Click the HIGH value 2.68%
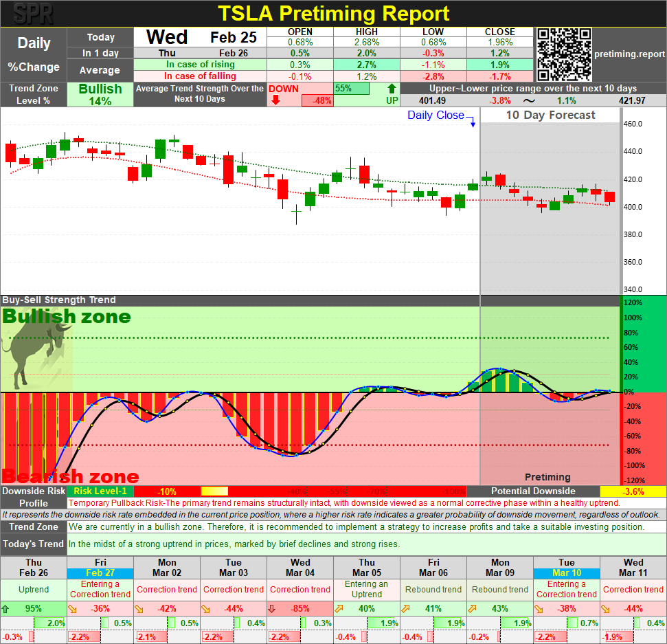This screenshot has width=667, height=644. click(x=367, y=42)
